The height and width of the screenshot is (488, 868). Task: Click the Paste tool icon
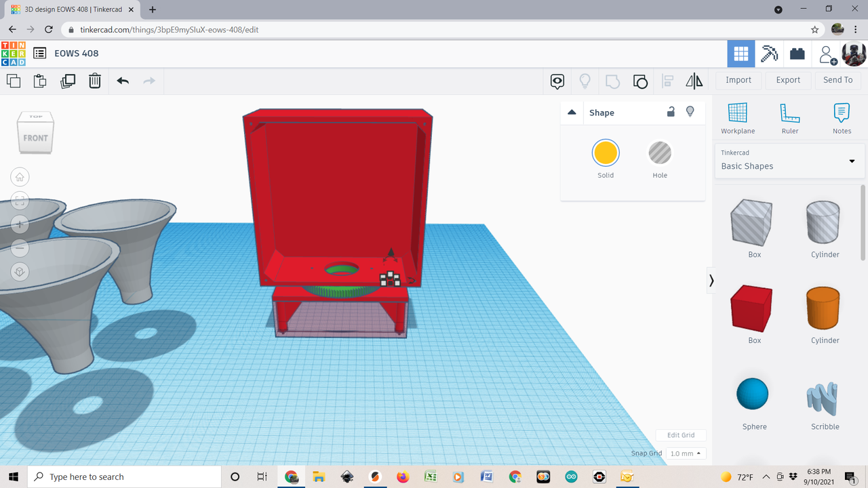40,81
